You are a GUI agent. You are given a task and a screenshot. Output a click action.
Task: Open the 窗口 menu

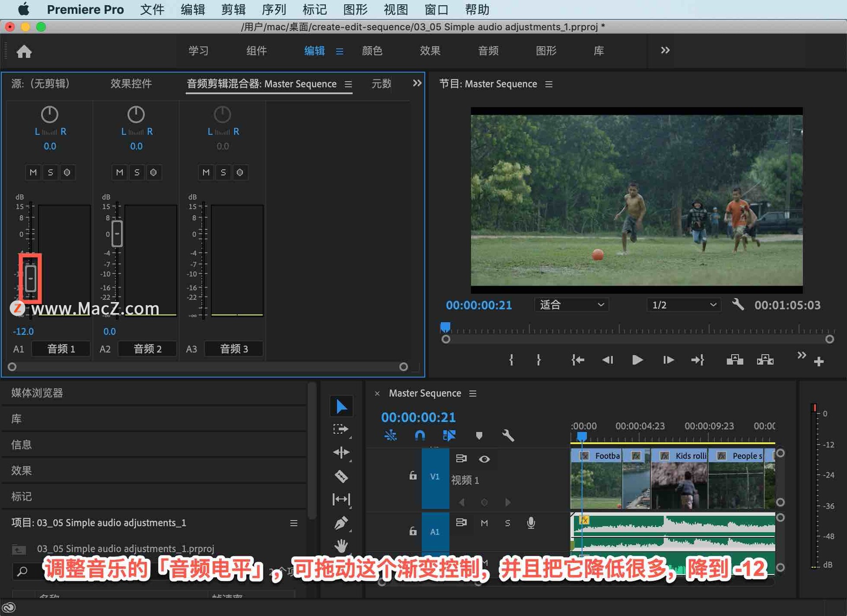(436, 9)
